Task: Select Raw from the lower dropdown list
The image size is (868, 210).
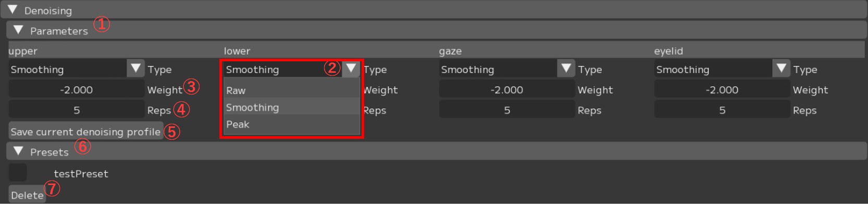Action: pos(291,90)
